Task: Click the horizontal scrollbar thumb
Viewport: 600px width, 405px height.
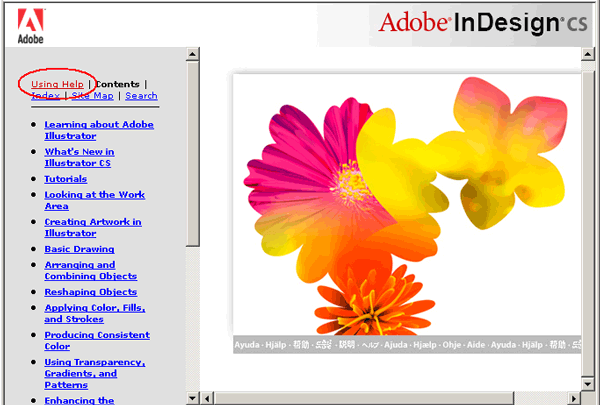Action: pyautogui.click(x=364, y=398)
